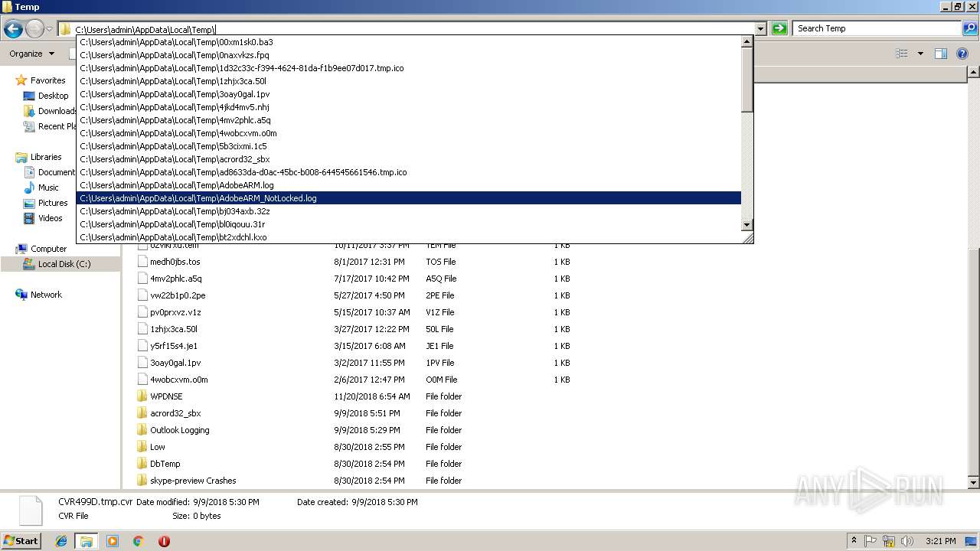Select file 1zhjx3ca.50l in list
The image size is (980, 551).
(173, 329)
